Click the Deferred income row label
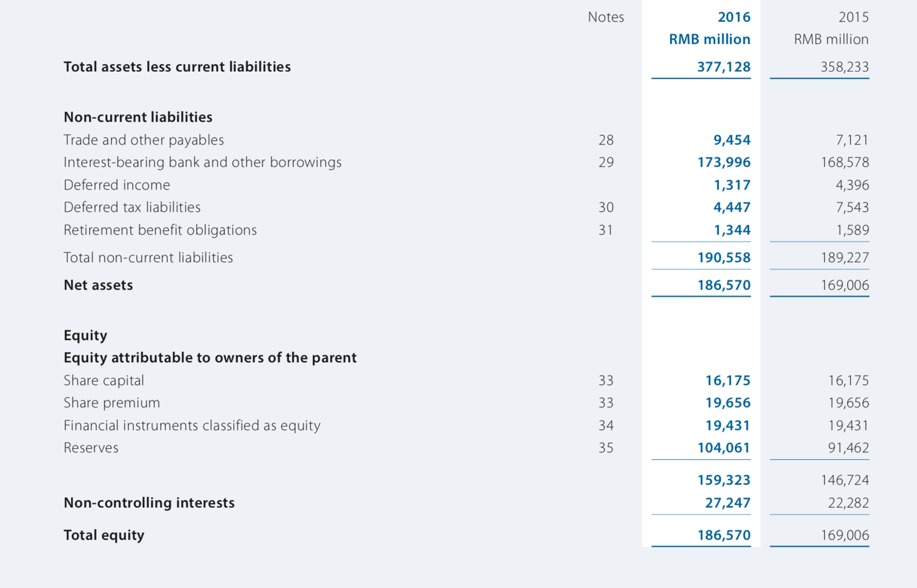The height and width of the screenshot is (588, 917). (117, 185)
